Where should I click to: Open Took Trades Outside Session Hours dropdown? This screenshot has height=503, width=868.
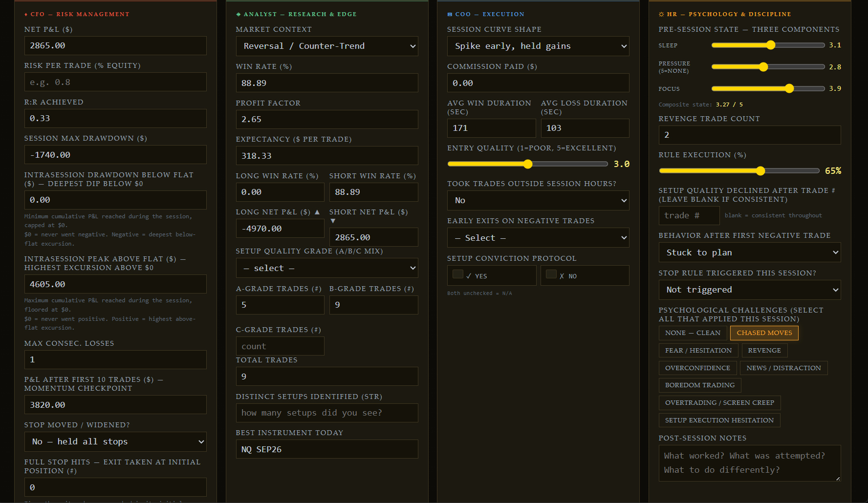click(x=538, y=200)
